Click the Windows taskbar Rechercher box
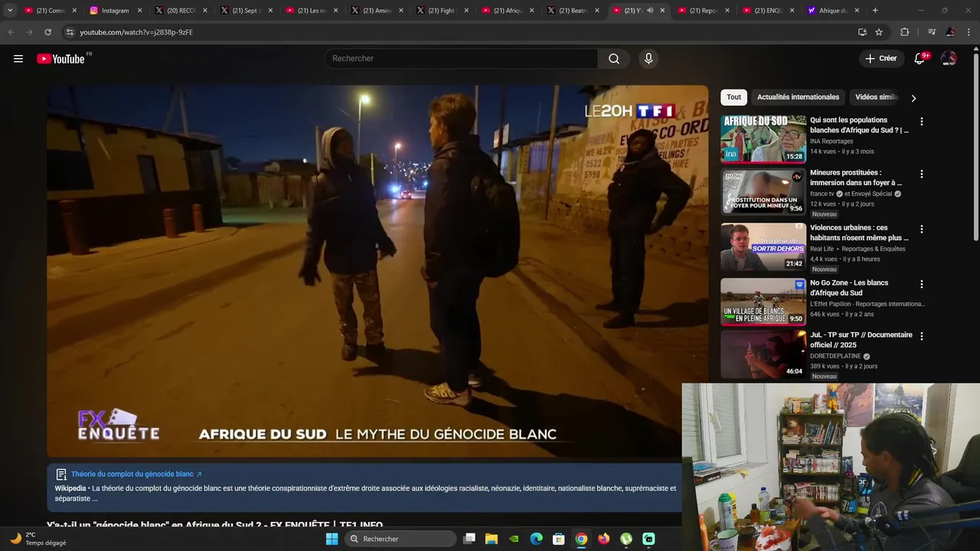The image size is (980, 551). point(400,539)
